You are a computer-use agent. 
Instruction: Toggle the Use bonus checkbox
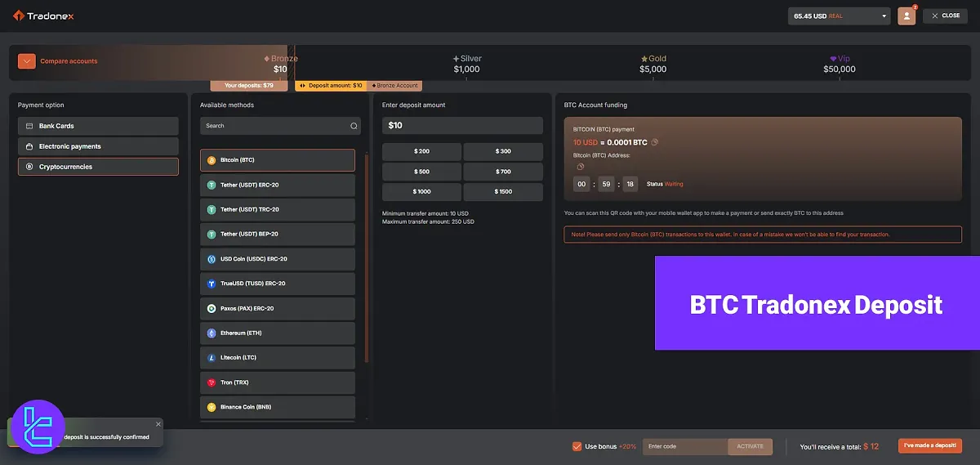pyautogui.click(x=577, y=446)
